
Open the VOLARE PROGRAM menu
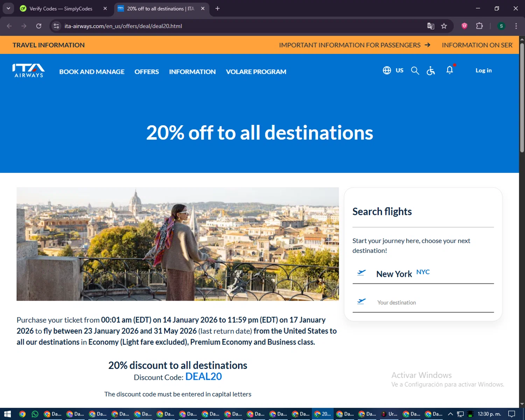[256, 72]
